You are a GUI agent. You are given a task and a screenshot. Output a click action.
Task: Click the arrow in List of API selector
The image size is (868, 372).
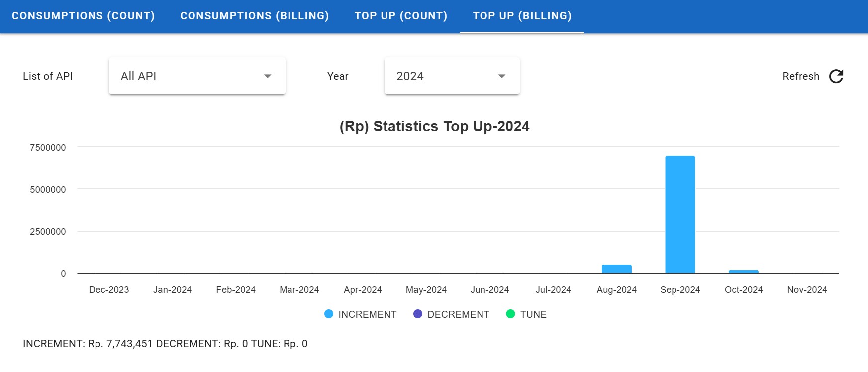[x=268, y=76]
